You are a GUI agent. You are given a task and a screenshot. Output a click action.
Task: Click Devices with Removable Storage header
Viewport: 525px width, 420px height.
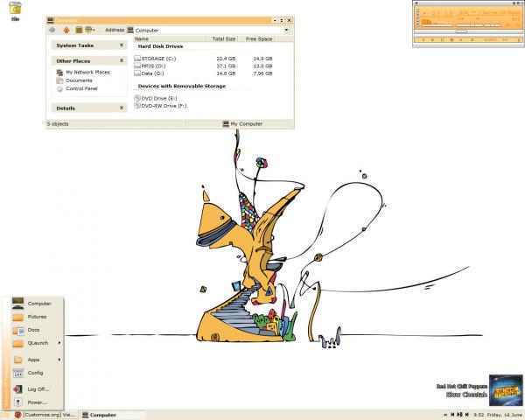[x=182, y=87]
